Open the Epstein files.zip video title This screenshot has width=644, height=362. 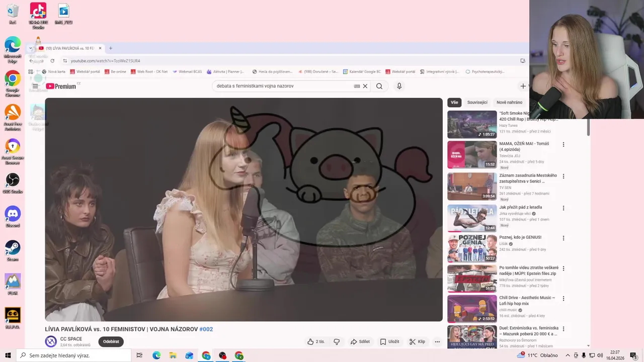pyautogui.click(x=529, y=270)
